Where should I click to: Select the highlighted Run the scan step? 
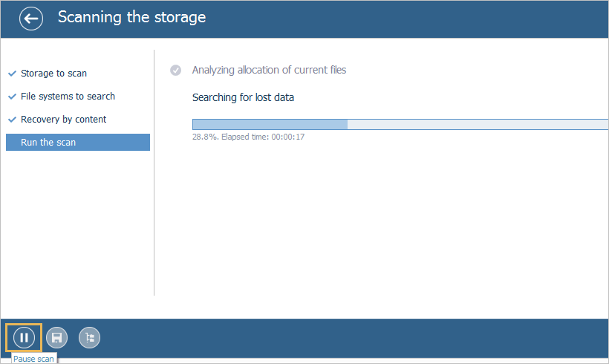[78, 142]
